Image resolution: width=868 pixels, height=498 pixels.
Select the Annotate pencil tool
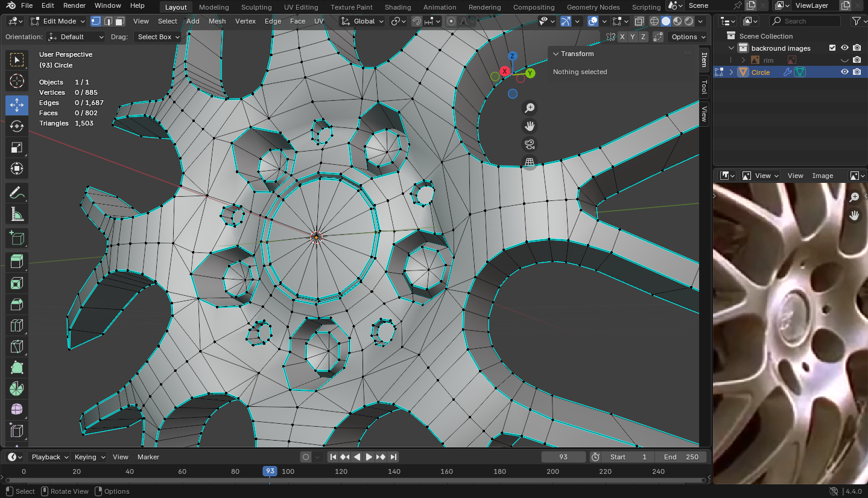tap(17, 193)
